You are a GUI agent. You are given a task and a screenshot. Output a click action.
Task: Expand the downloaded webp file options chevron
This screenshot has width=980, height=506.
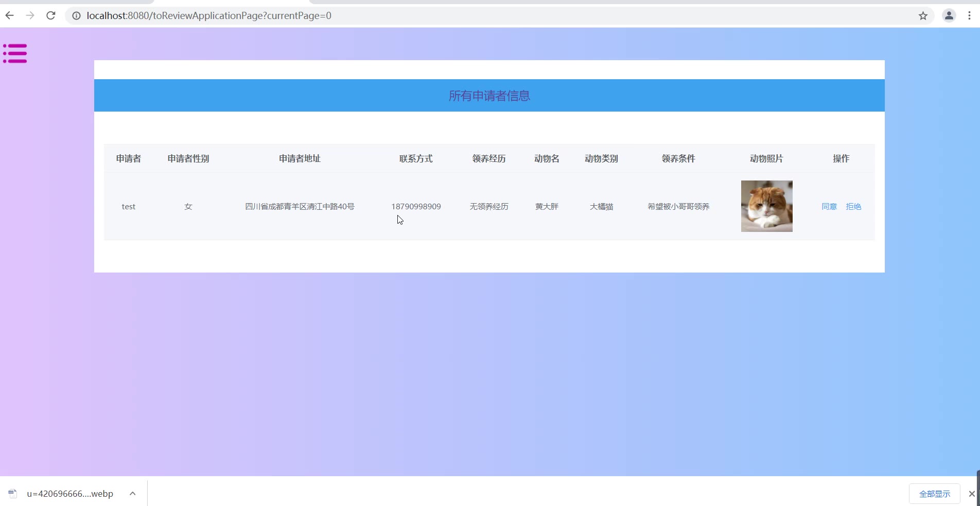tap(132, 494)
